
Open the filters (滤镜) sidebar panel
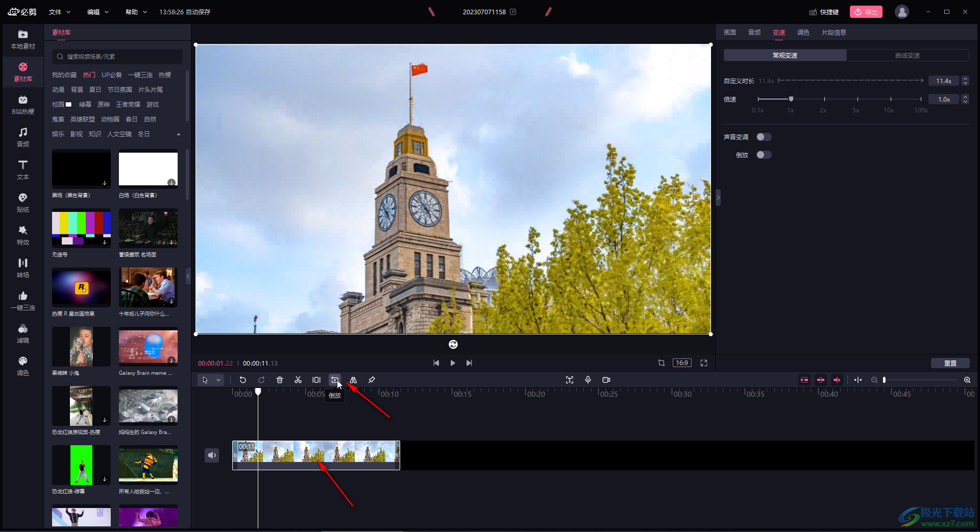click(23, 334)
